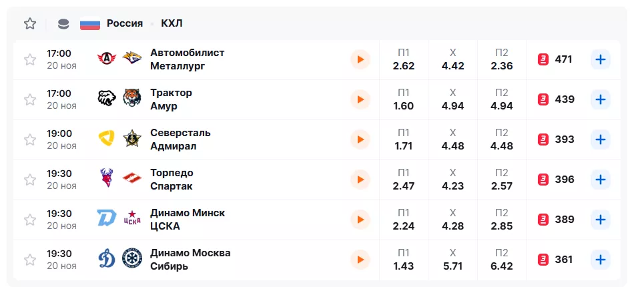Open the КХЛ league link

click(172, 23)
